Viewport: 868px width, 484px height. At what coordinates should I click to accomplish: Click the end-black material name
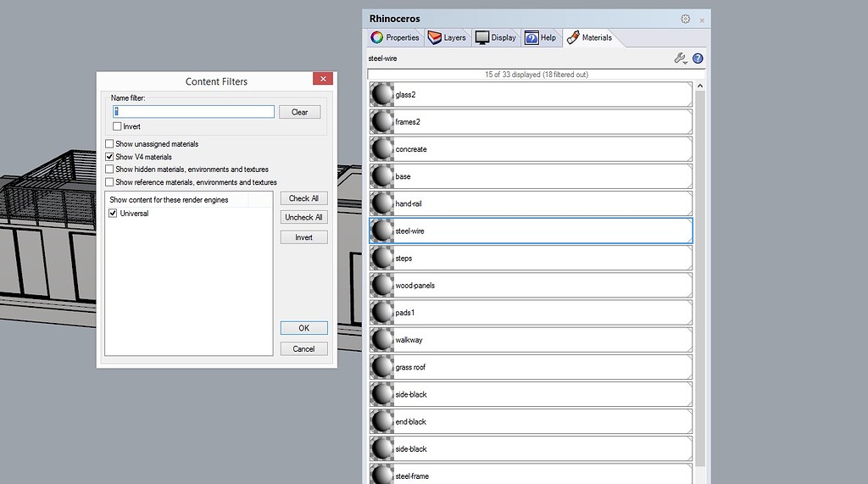[411, 421]
